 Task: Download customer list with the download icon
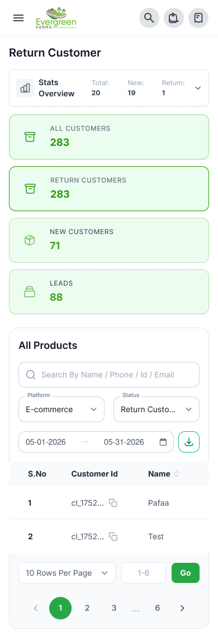(189, 442)
